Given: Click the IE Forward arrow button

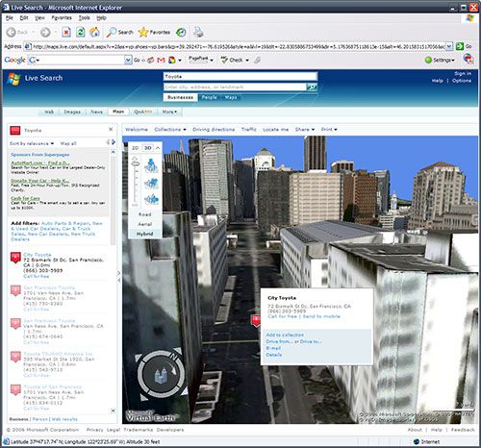Looking at the screenshot, I should pos(45,32).
